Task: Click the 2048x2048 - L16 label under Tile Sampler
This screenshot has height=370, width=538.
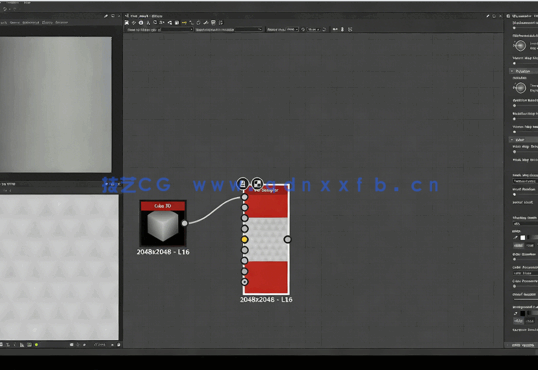Action: [x=266, y=300]
